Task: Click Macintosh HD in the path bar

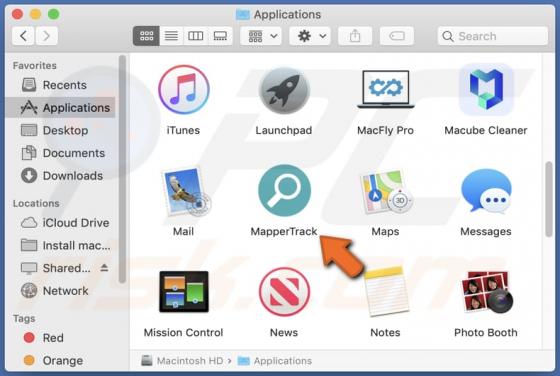Action: (182, 361)
